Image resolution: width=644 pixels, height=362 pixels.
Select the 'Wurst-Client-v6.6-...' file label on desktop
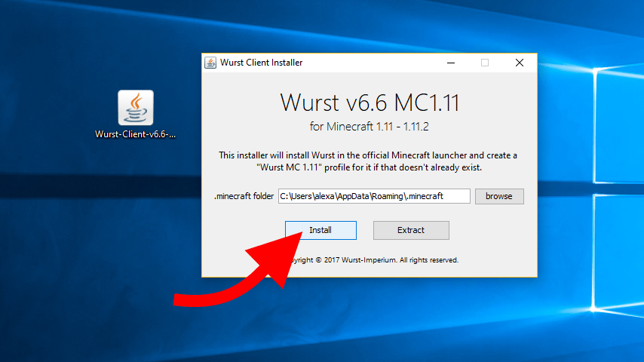pos(136,134)
